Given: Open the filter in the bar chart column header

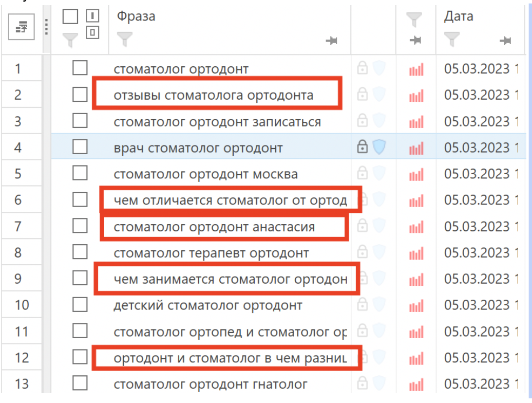Looking at the screenshot, I should point(414,21).
